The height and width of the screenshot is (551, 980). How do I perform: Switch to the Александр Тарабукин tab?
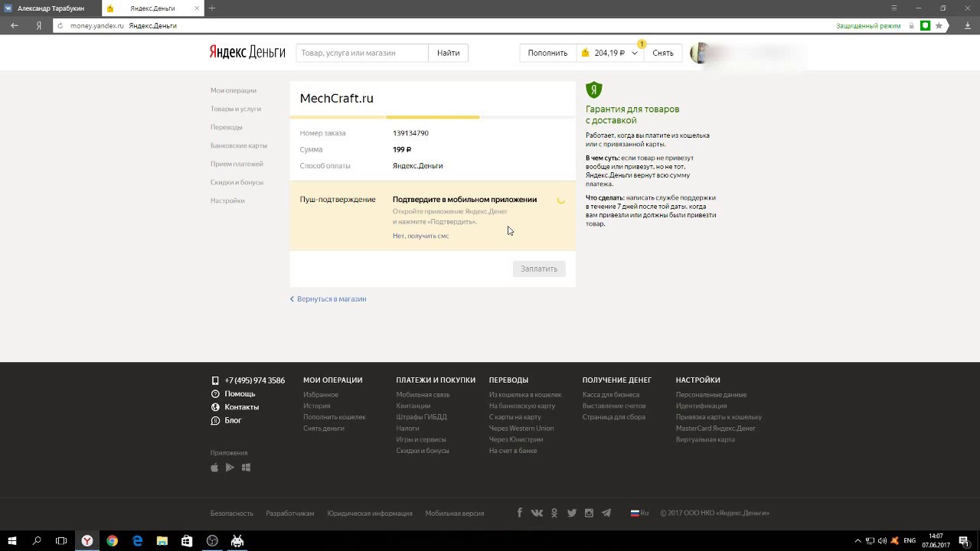[51, 8]
